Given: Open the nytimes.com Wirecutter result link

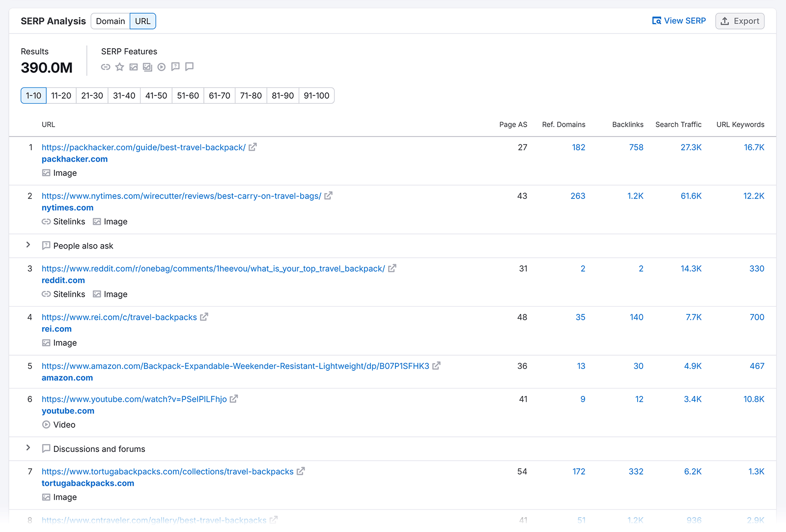Looking at the screenshot, I should coord(182,196).
